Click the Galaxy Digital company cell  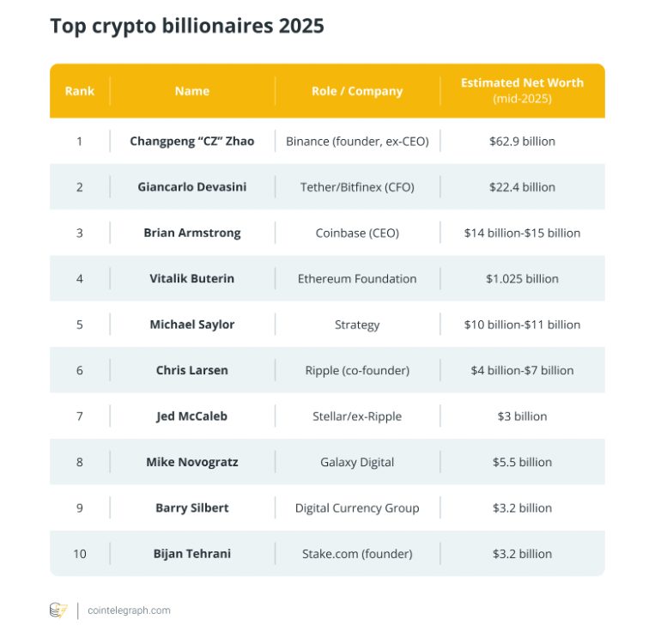click(x=357, y=462)
